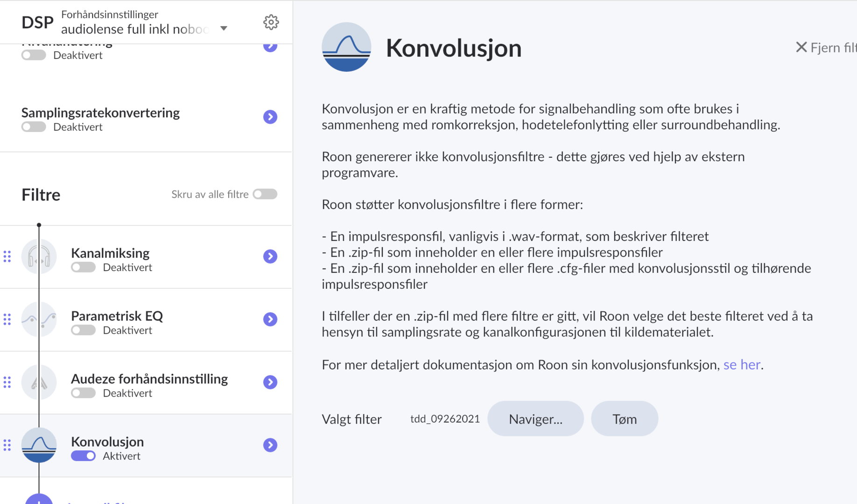Select the Kanalmiksing title text

click(x=110, y=253)
